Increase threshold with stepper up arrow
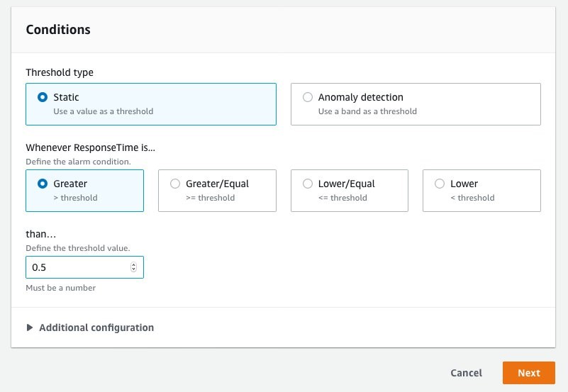Image resolution: width=568 pixels, height=392 pixels. tap(134, 265)
